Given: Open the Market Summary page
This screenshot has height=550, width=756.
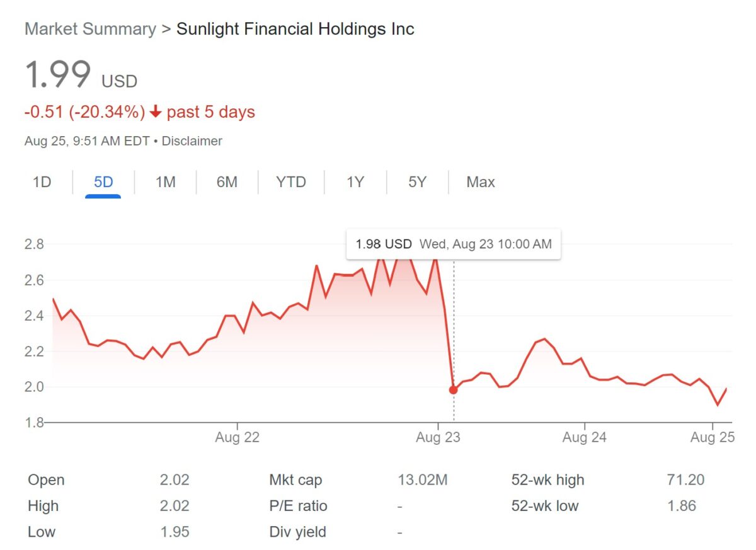Looking at the screenshot, I should (89, 29).
